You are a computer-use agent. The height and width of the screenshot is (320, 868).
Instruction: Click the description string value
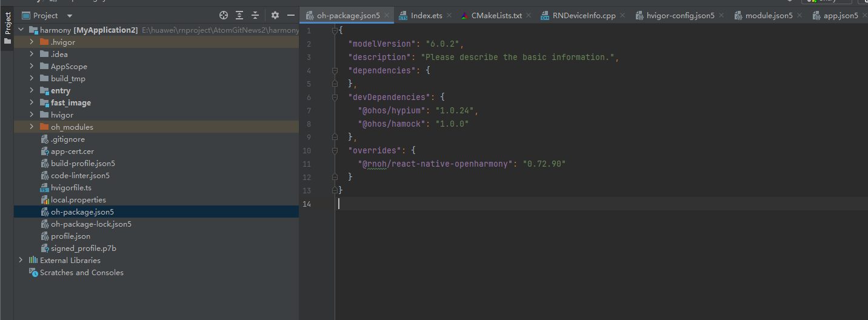pos(518,57)
